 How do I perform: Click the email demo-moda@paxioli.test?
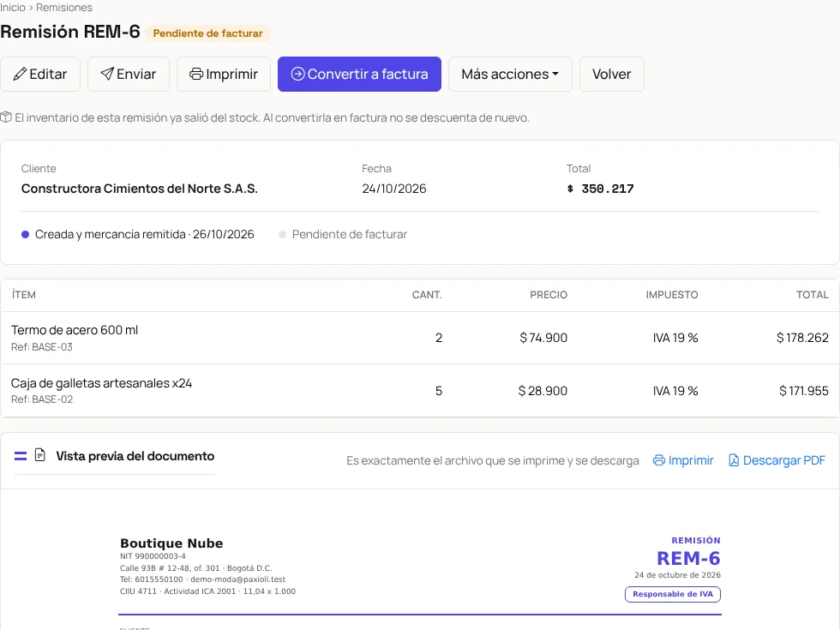click(238, 579)
